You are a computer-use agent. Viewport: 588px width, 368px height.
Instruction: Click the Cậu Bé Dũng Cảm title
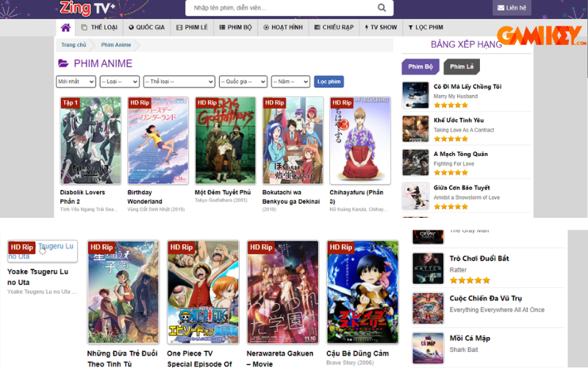pos(357,353)
